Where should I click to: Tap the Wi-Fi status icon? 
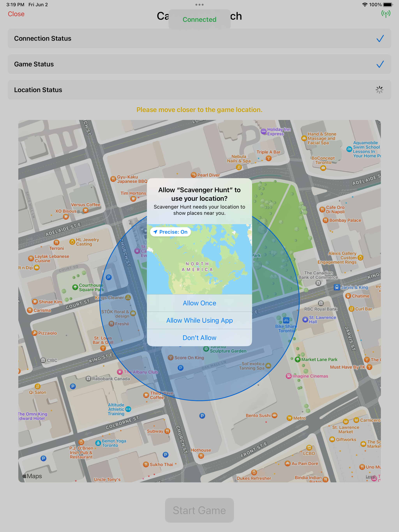point(365,4)
